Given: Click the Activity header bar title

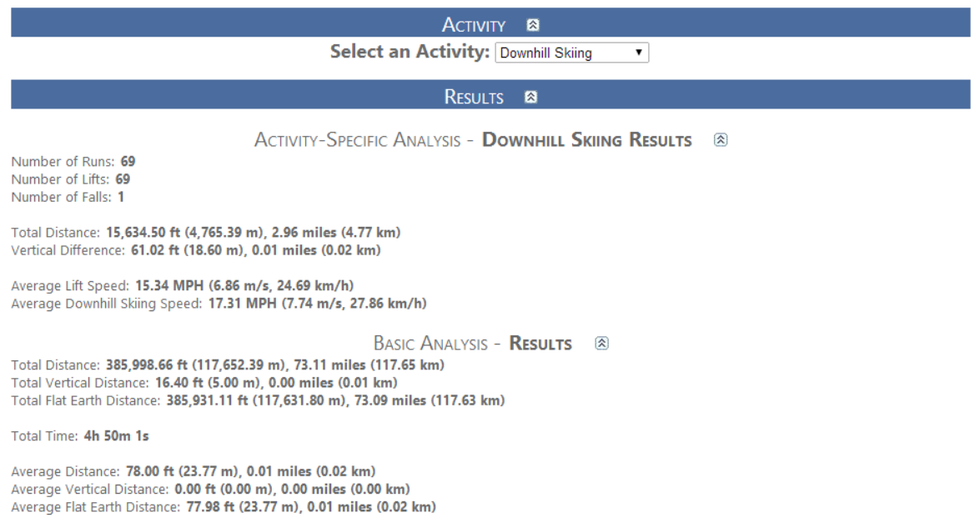Looking at the screenshot, I should [x=473, y=25].
